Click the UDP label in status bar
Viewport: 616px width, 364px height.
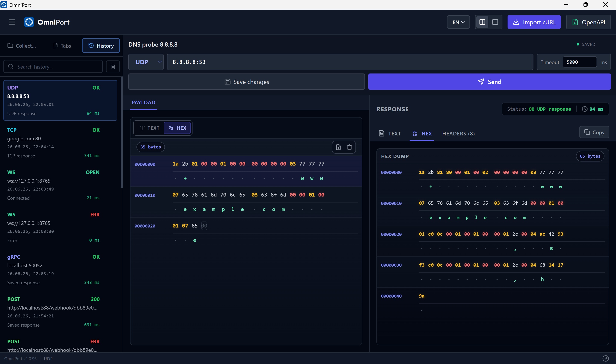click(x=48, y=359)
